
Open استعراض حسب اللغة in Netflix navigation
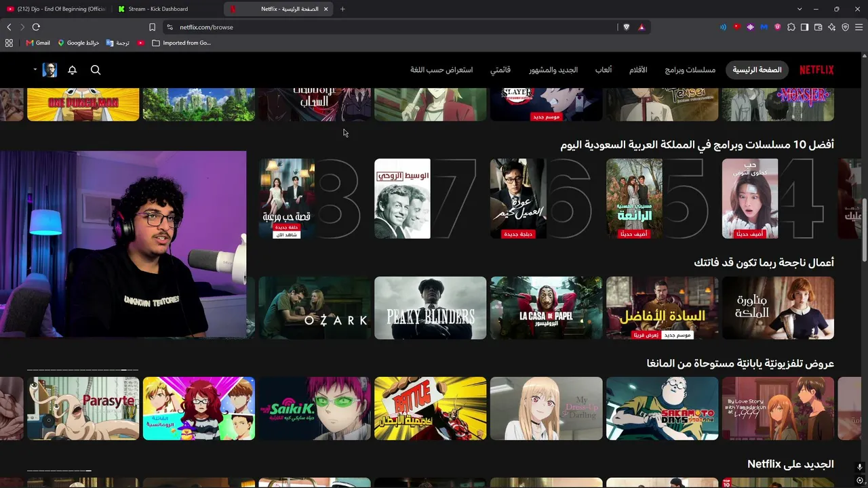tap(441, 70)
